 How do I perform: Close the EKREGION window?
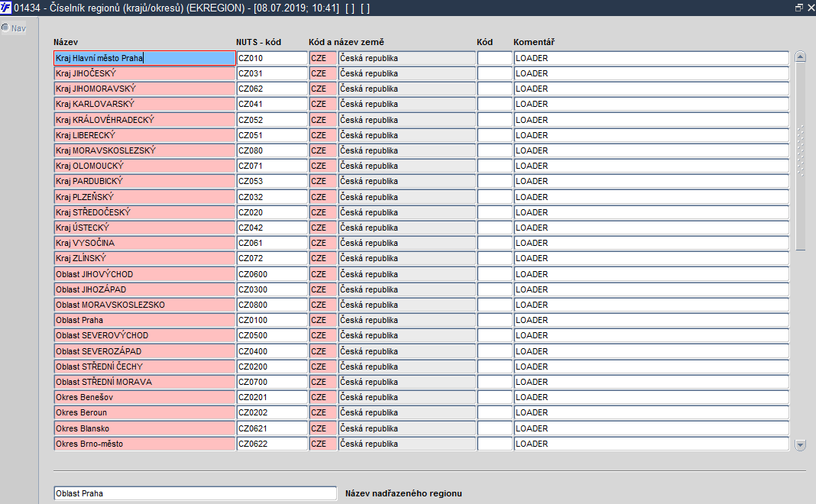(811, 8)
